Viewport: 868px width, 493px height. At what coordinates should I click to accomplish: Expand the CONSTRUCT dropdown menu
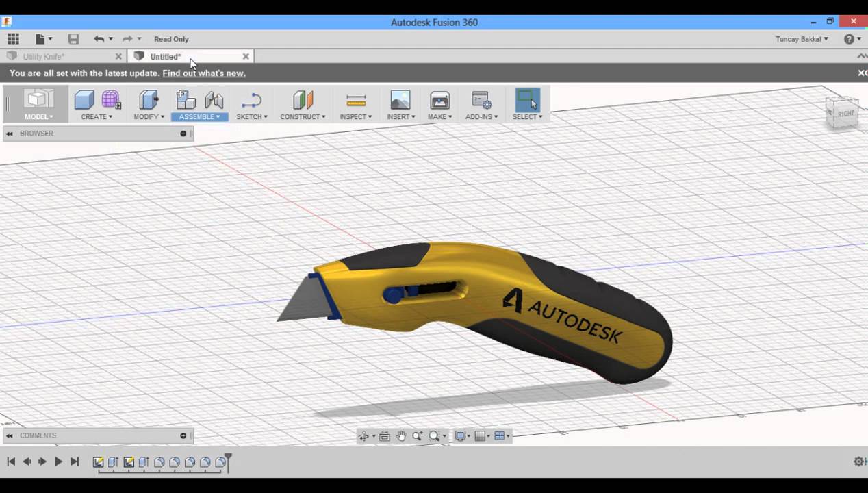point(303,116)
